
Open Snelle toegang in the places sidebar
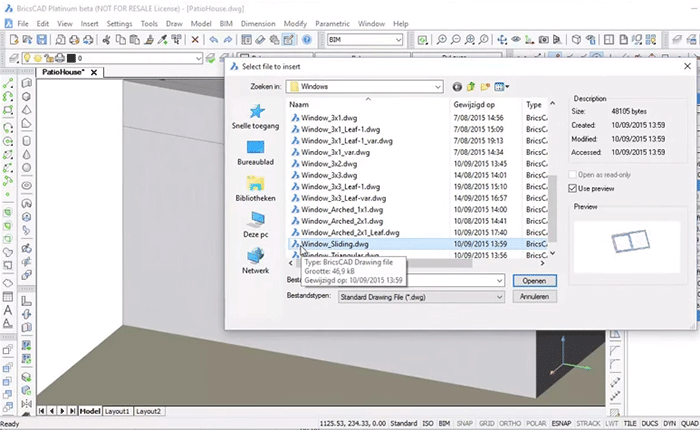(255, 117)
